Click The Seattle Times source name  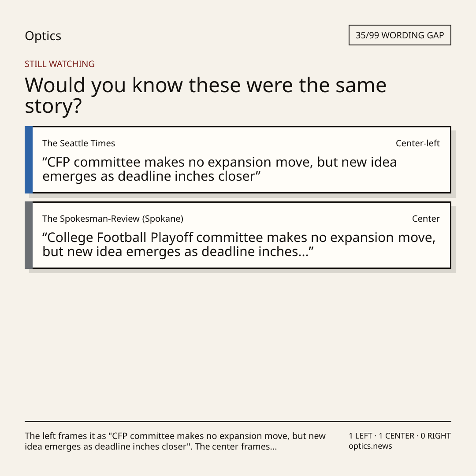pos(78,143)
